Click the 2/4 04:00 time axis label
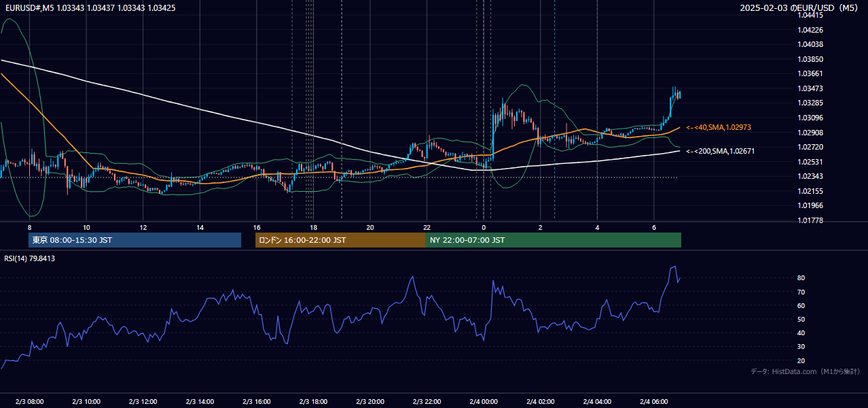This screenshot has height=408, width=868. tap(597, 401)
